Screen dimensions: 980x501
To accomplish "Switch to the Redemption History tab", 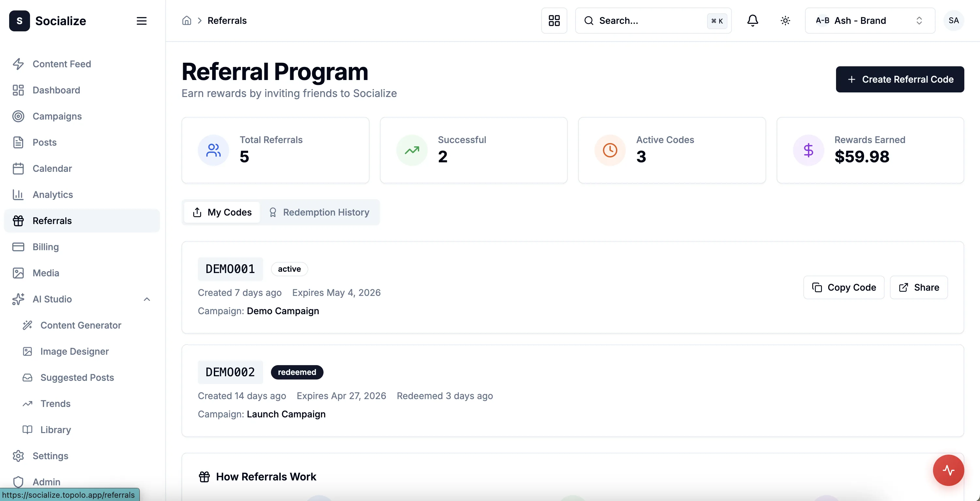I will pos(320,212).
